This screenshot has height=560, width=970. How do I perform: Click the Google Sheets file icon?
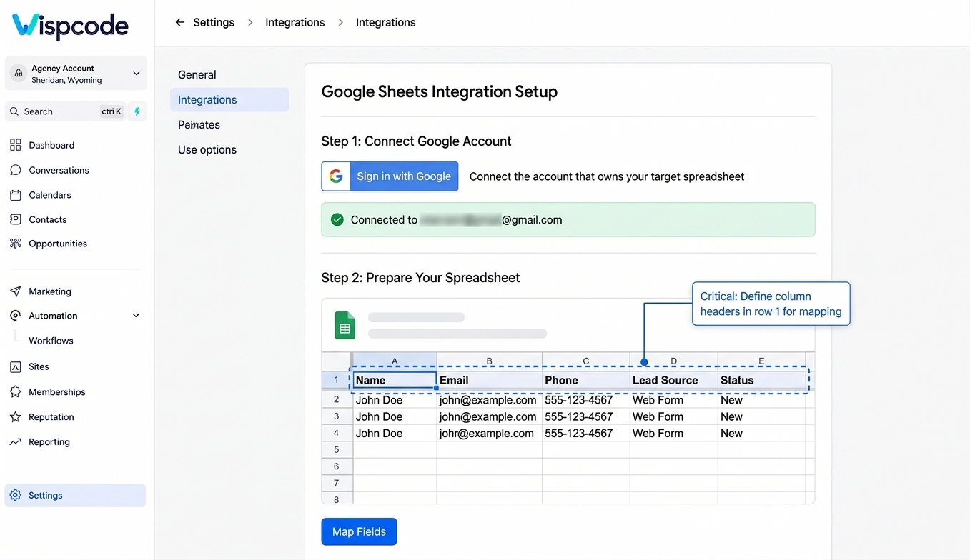pyautogui.click(x=345, y=326)
